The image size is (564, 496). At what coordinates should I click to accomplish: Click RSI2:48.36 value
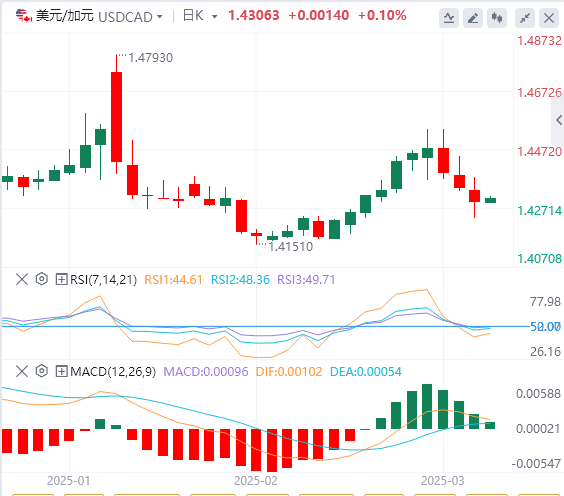point(240,279)
